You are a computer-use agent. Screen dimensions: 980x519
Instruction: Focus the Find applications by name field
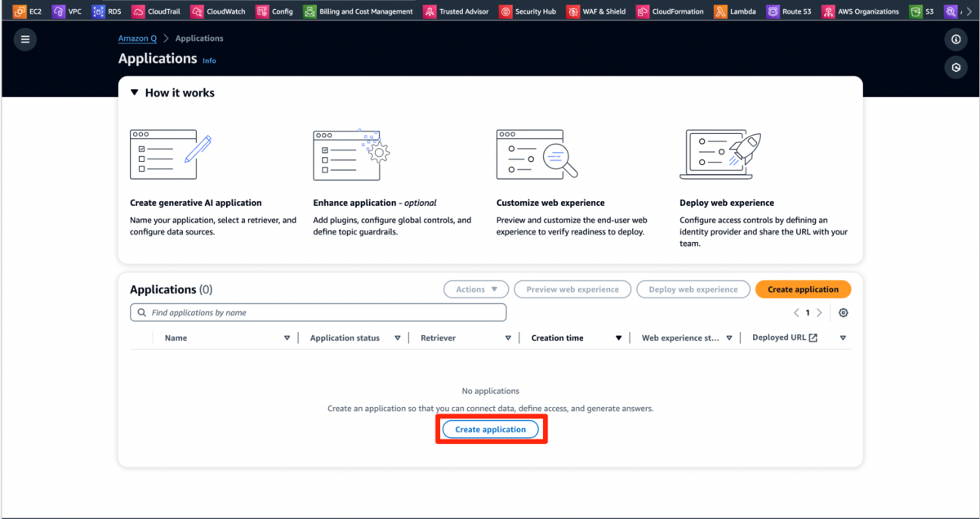pos(318,313)
